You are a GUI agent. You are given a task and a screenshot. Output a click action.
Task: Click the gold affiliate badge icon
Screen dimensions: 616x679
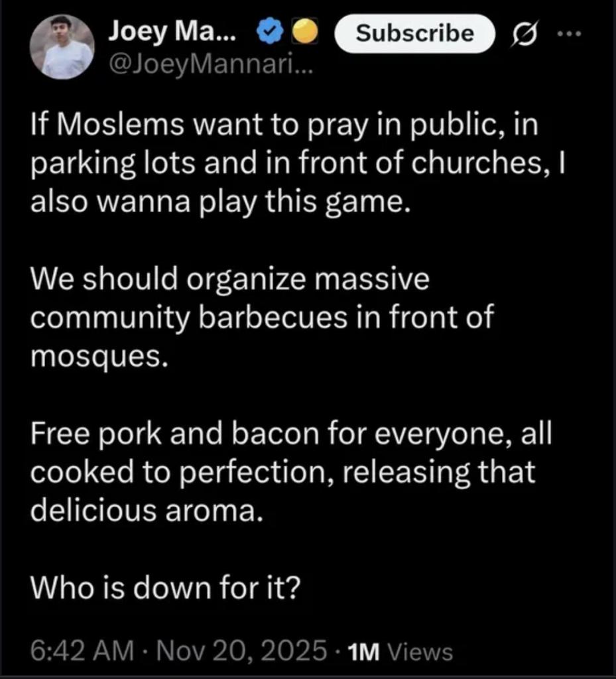[304, 32]
